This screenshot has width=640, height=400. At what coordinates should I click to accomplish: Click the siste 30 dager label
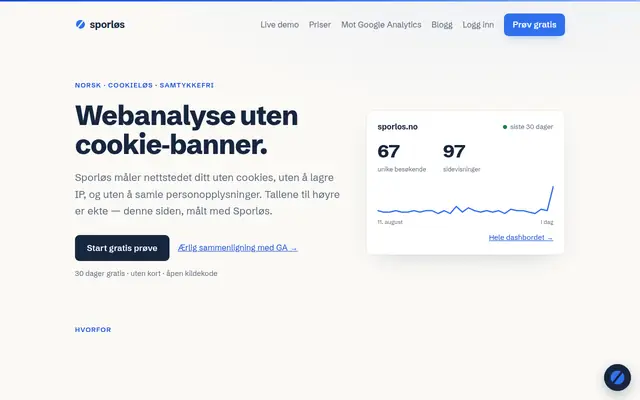pyautogui.click(x=531, y=127)
